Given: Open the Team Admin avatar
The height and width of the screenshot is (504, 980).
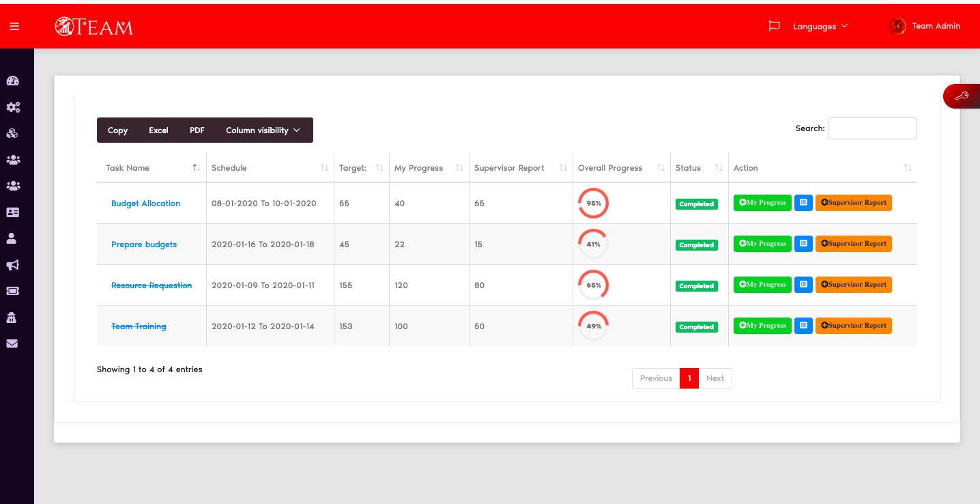Looking at the screenshot, I should [897, 26].
